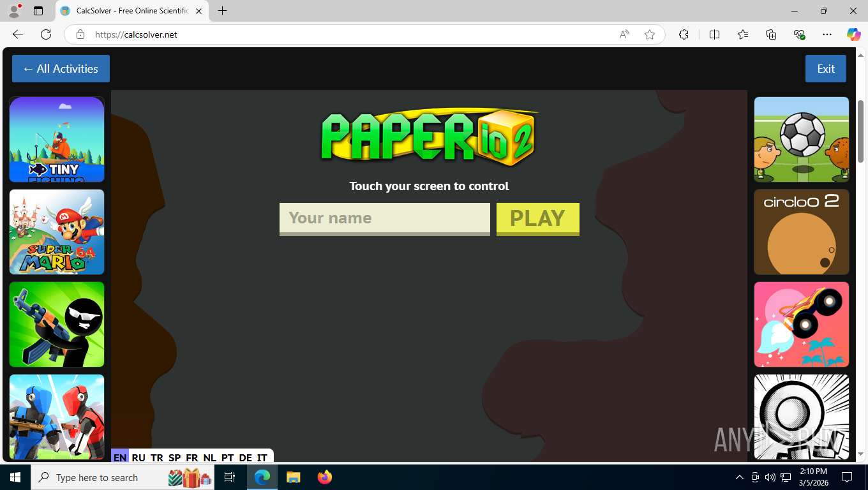Click the scrollbar down arrow
Image resolution: width=868 pixels, height=490 pixels.
(861, 454)
